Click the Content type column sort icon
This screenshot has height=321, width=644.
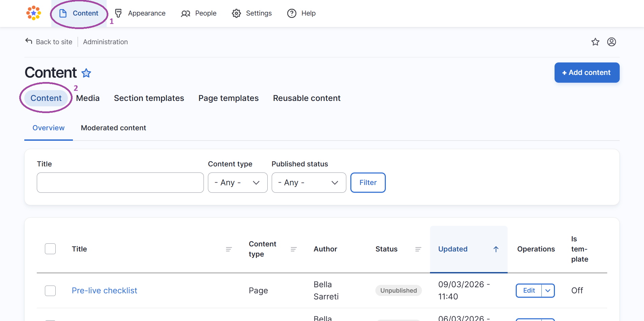coord(294,249)
